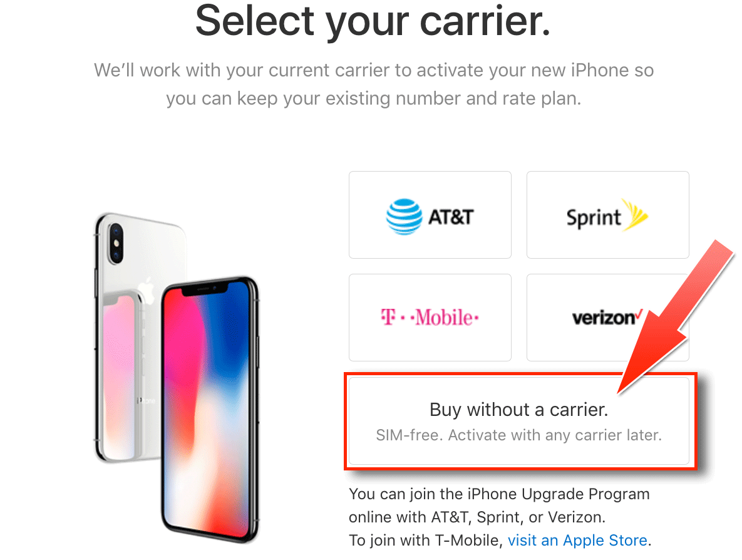Image resolution: width=742 pixels, height=560 pixels.
Task: Choose the AT&T carrier tile
Action: click(430, 215)
